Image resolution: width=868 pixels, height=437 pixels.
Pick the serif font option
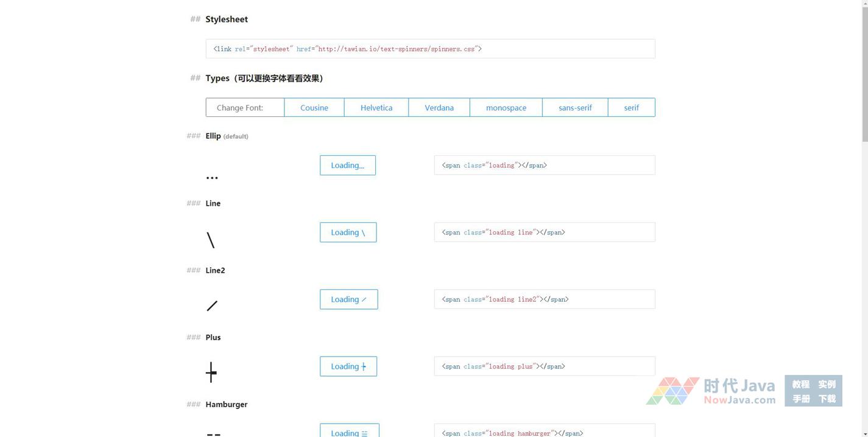(632, 108)
